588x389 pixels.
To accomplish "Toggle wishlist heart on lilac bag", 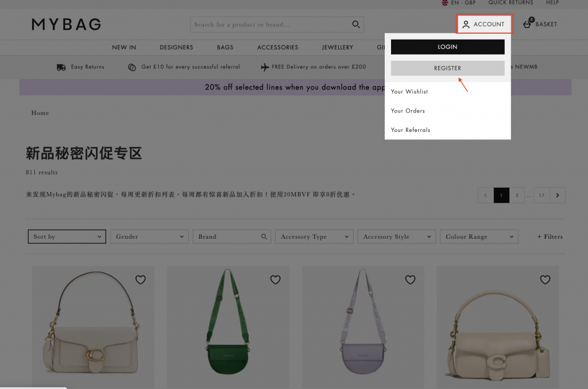I will [410, 279].
